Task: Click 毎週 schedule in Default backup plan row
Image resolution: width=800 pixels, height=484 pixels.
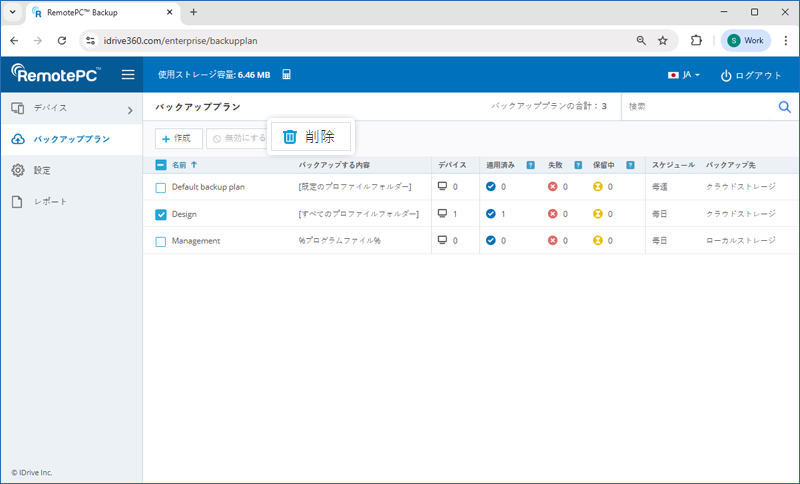Action: (x=660, y=187)
